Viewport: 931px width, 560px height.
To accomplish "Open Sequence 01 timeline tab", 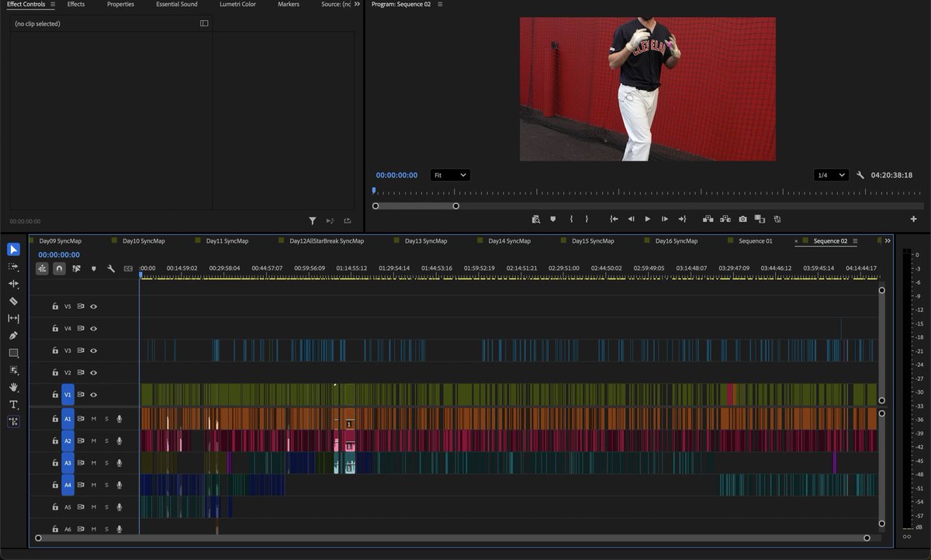I will [x=756, y=241].
